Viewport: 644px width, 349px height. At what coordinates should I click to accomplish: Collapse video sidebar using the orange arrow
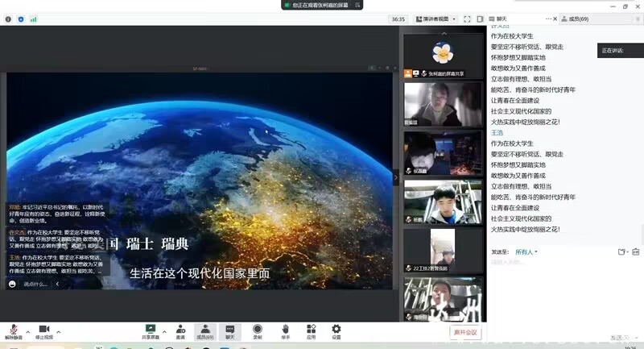click(396, 177)
